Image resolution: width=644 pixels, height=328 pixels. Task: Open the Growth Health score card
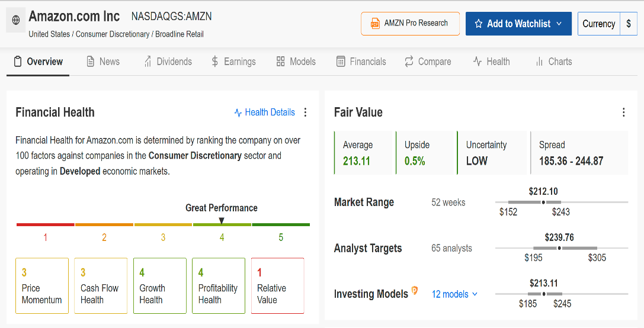coord(160,286)
